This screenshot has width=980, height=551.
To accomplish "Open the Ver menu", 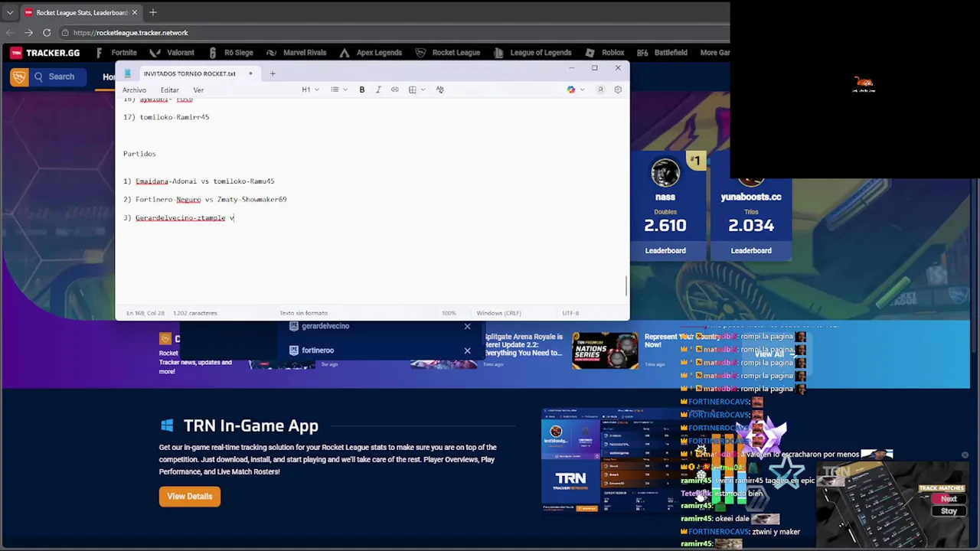I will (198, 90).
